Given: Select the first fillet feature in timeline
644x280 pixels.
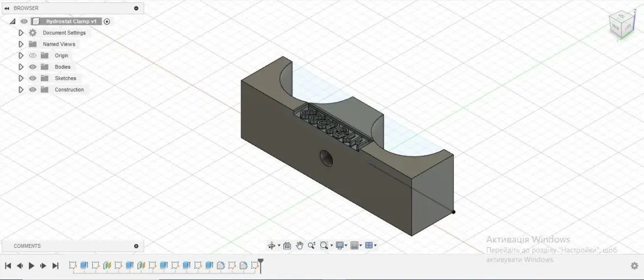Looking at the screenshot, I should point(221,265).
